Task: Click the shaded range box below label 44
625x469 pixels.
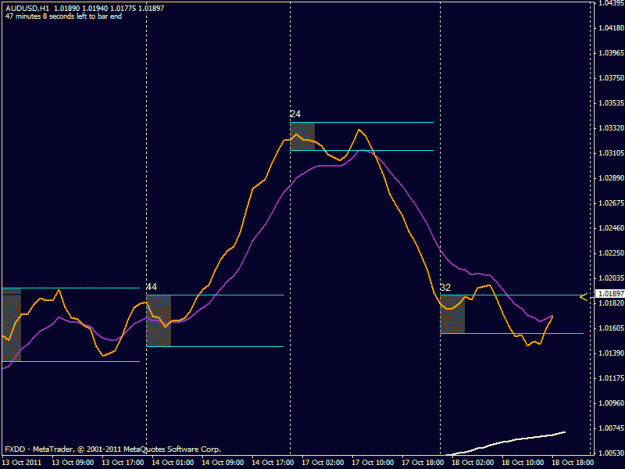Action: point(159,321)
